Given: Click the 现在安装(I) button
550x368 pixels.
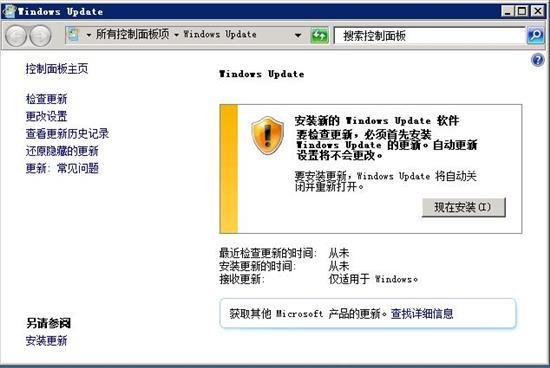Looking at the screenshot, I should point(463,207).
